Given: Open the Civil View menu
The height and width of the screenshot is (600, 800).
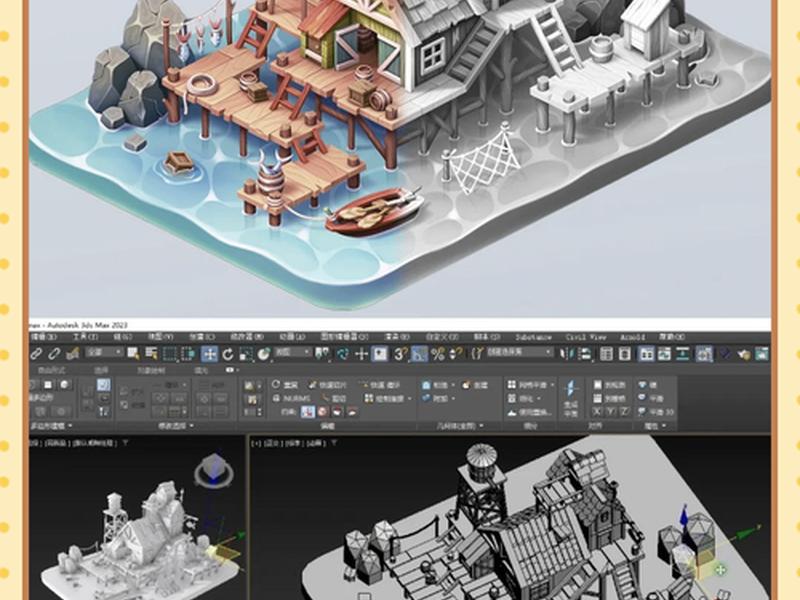Looking at the screenshot, I should pyautogui.click(x=586, y=337).
